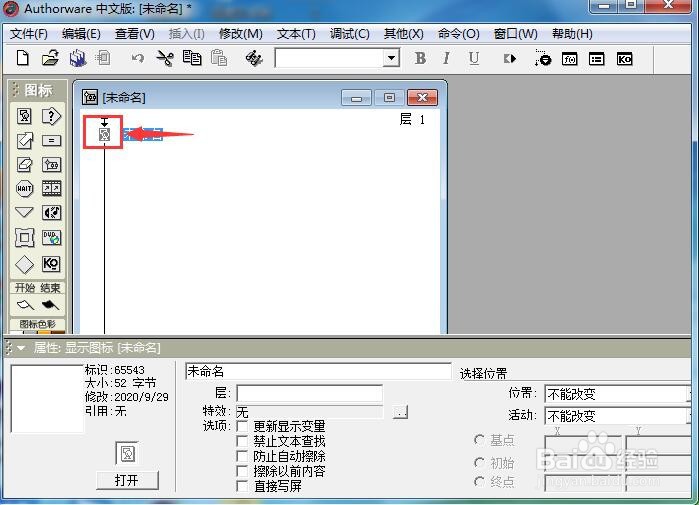699x505 pixels.
Task: Click the Run/Restart toolbar icon
Action: [x=510, y=59]
